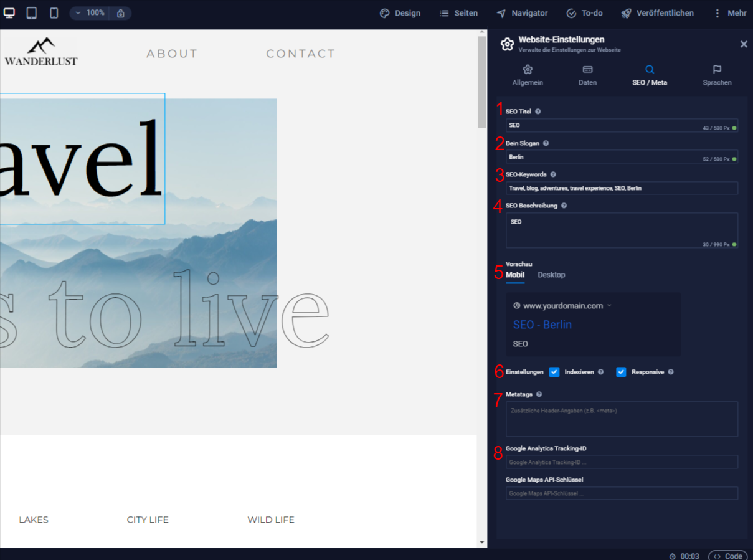The image size is (753, 560).
Task: Open the Code view button
Action: [728, 556]
